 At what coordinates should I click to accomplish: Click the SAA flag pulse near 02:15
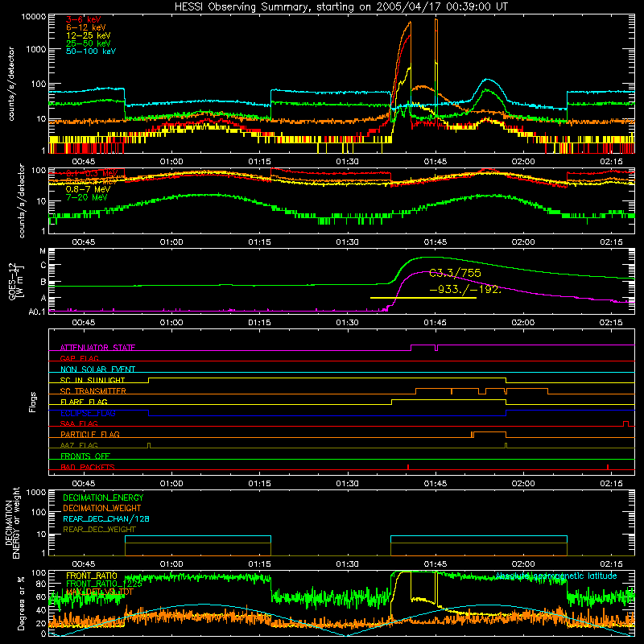tap(626, 423)
